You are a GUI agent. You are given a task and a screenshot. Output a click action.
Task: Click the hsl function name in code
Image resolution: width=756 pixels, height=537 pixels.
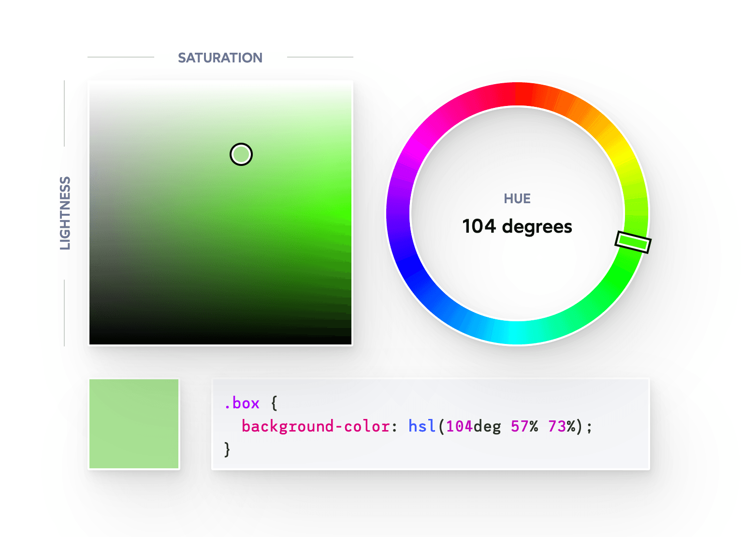[x=422, y=426]
